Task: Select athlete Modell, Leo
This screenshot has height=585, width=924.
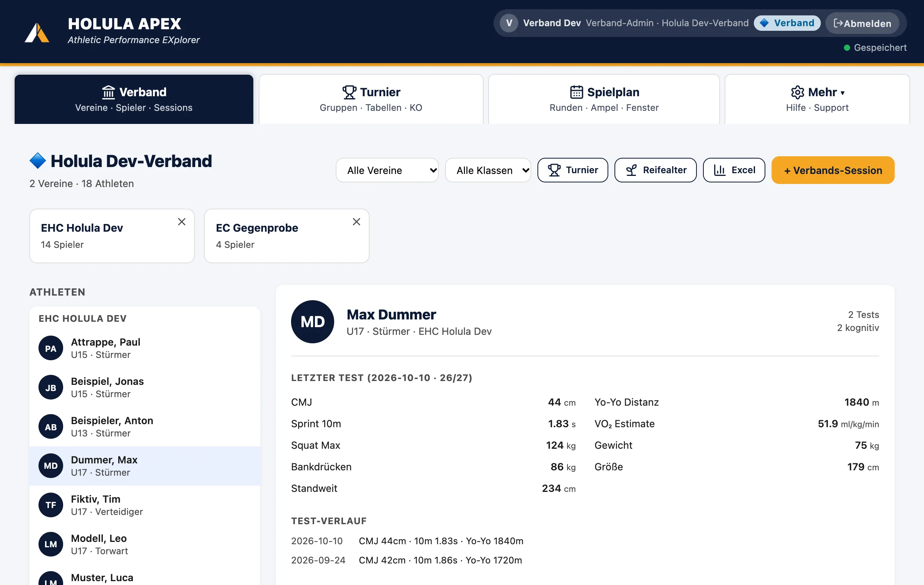Action: tap(145, 545)
